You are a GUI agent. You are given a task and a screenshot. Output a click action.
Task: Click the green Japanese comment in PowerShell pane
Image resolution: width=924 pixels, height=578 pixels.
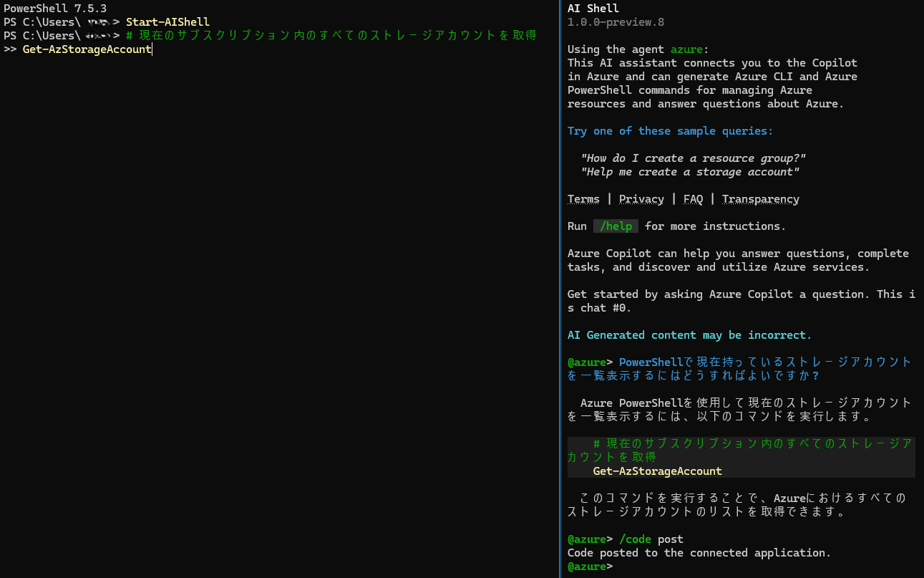click(x=331, y=36)
